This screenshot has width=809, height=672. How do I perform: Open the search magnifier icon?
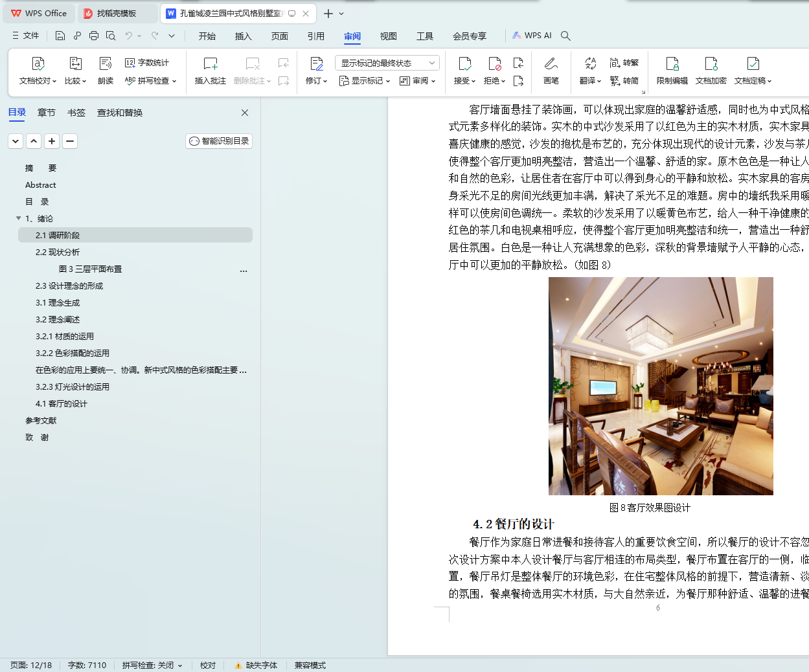click(x=565, y=36)
